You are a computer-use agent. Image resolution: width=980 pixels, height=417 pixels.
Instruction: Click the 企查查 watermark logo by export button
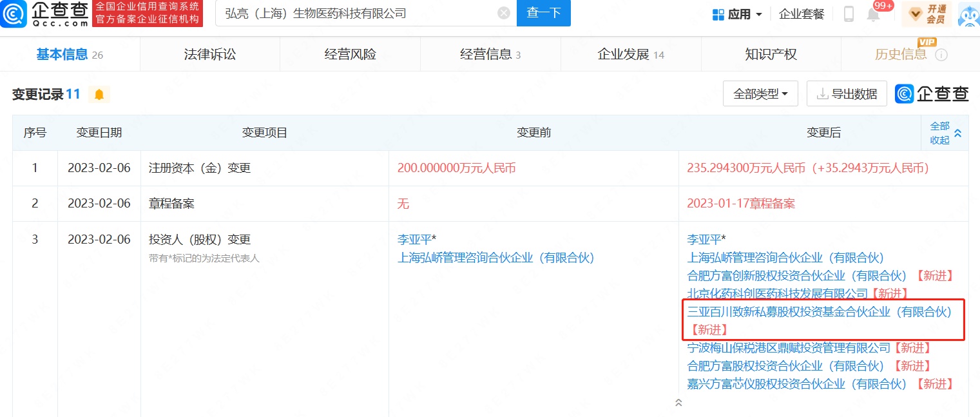pyautogui.click(x=932, y=94)
